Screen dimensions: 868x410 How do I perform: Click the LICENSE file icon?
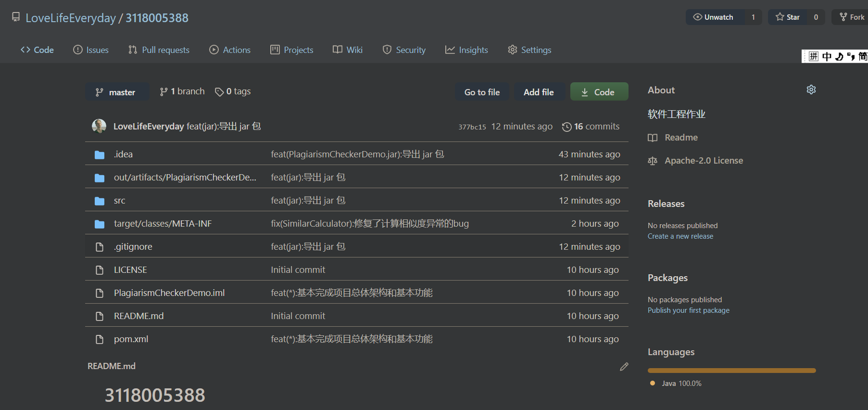point(100,270)
